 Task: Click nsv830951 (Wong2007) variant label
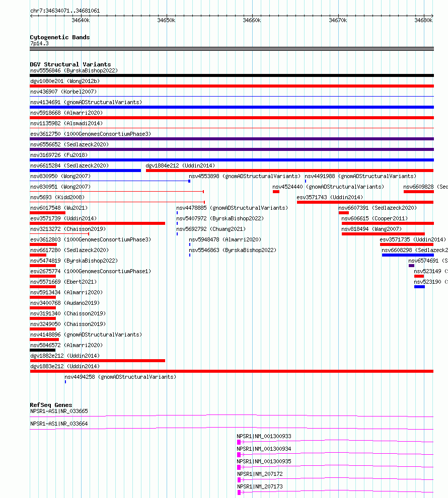60,187
